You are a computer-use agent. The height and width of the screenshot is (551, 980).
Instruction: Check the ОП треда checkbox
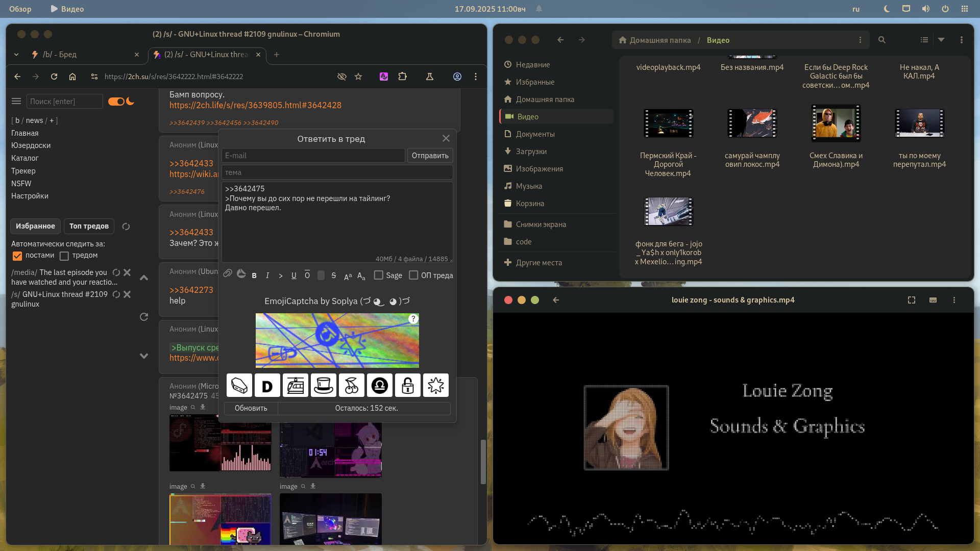(x=414, y=275)
